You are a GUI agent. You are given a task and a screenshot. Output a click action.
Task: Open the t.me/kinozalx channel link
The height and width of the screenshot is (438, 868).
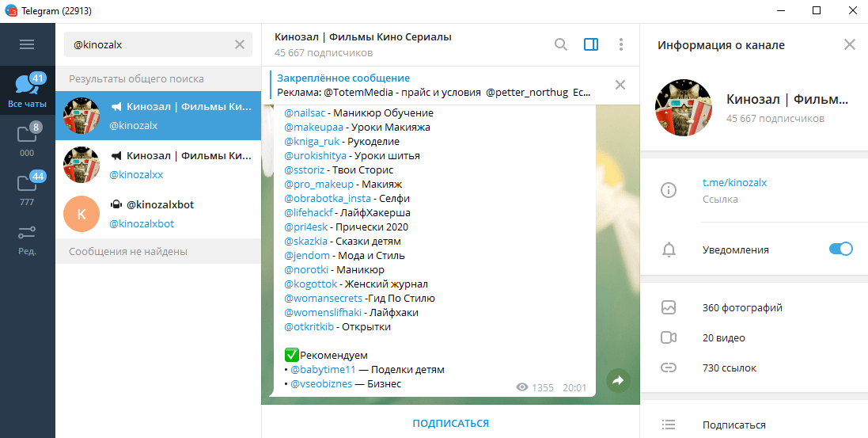click(x=734, y=183)
